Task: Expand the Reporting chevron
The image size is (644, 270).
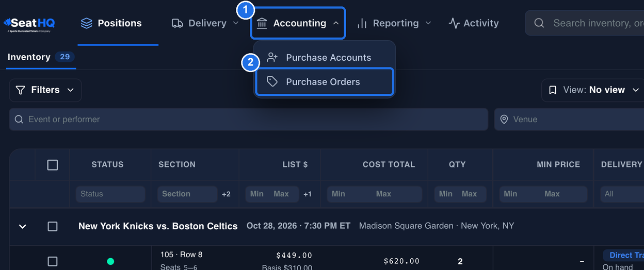Action: tap(428, 23)
